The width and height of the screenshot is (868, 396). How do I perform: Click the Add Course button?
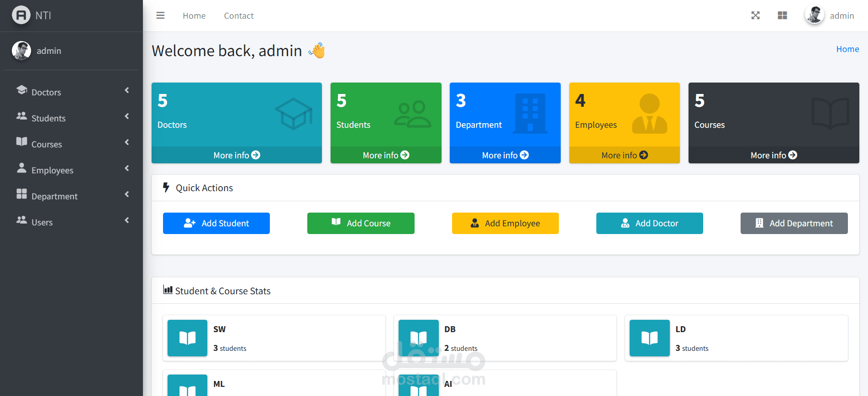(x=361, y=223)
